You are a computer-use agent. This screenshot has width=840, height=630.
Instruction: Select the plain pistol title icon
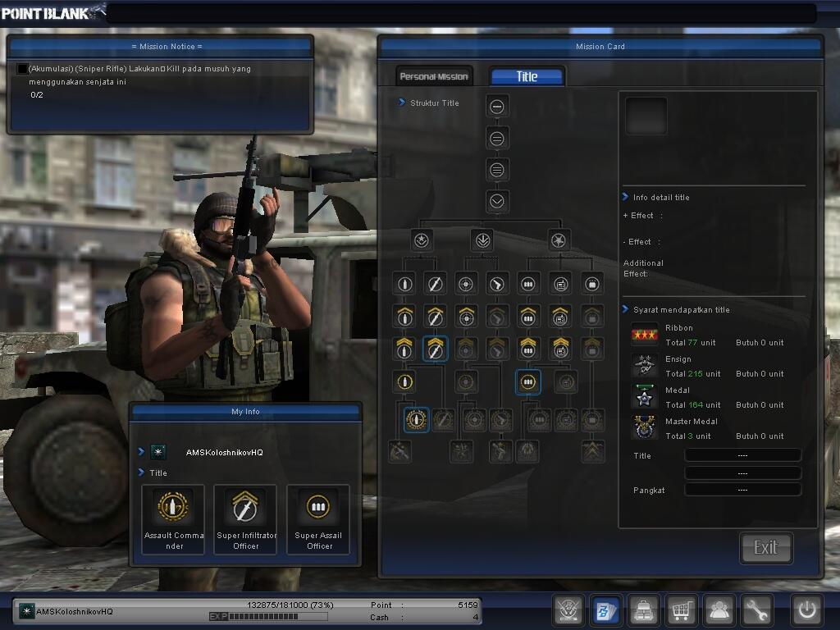(496, 284)
